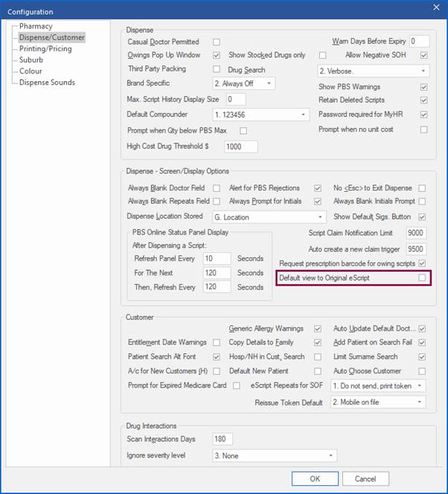This screenshot has width=448, height=494.
Task: Enable Entitlement Date Warnings checkbox
Action: pyautogui.click(x=217, y=342)
